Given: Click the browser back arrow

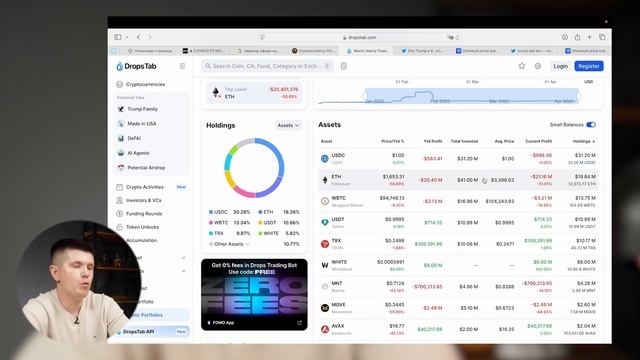Looking at the screenshot, I should point(138,37).
